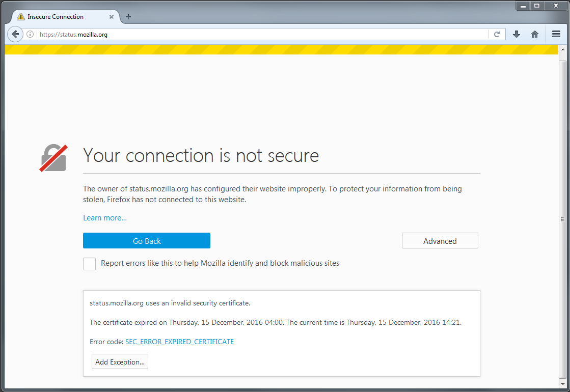Reload the page with the refresh icon
The width and height of the screenshot is (570, 392).
click(x=497, y=34)
